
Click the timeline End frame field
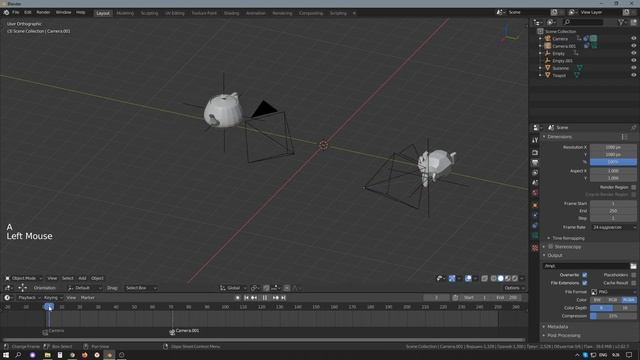tap(507, 298)
